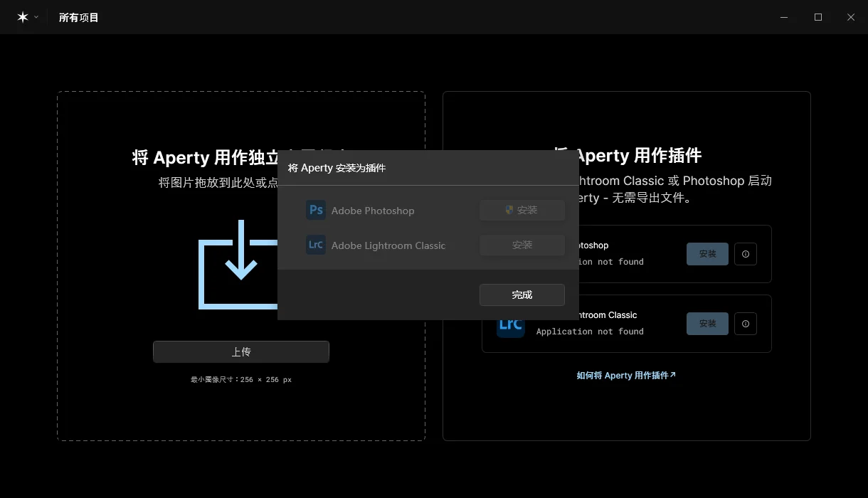The image size is (868, 498).
Task: Open info icon for Photoshop plugin
Action: (x=746, y=254)
